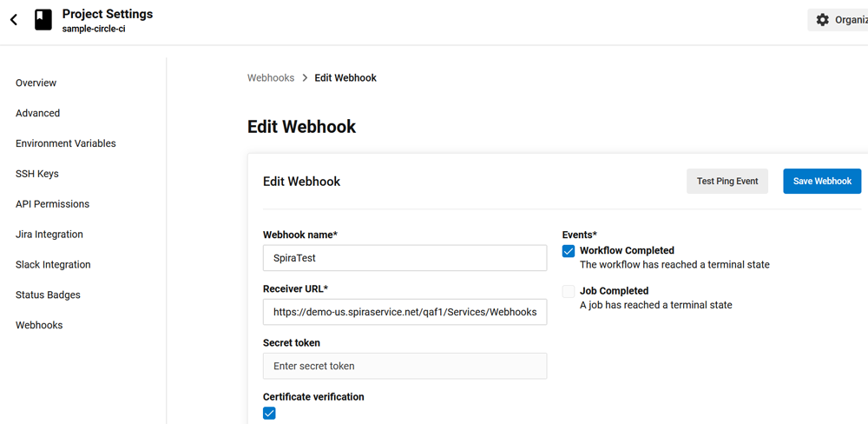Navigate to Jira Integration
The width and height of the screenshot is (868, 424).
pyautogui.click(x=49, y=235)
